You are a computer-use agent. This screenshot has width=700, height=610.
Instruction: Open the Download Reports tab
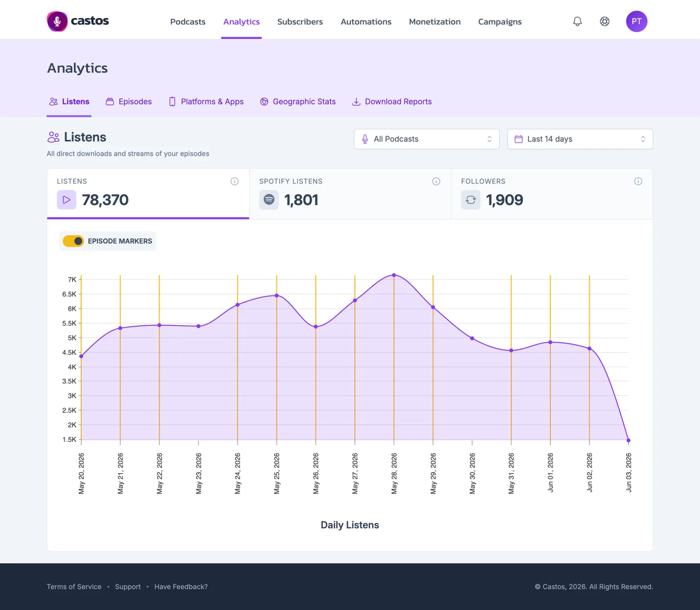coord(392,101)
